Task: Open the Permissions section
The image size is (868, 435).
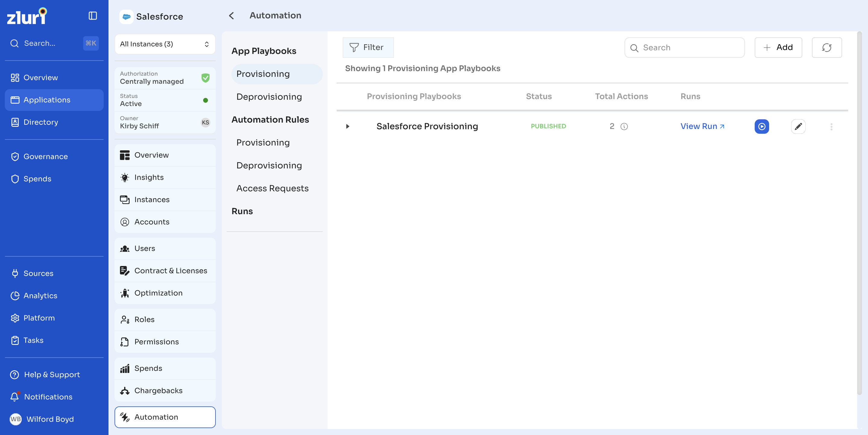Action: pos(165,342)
